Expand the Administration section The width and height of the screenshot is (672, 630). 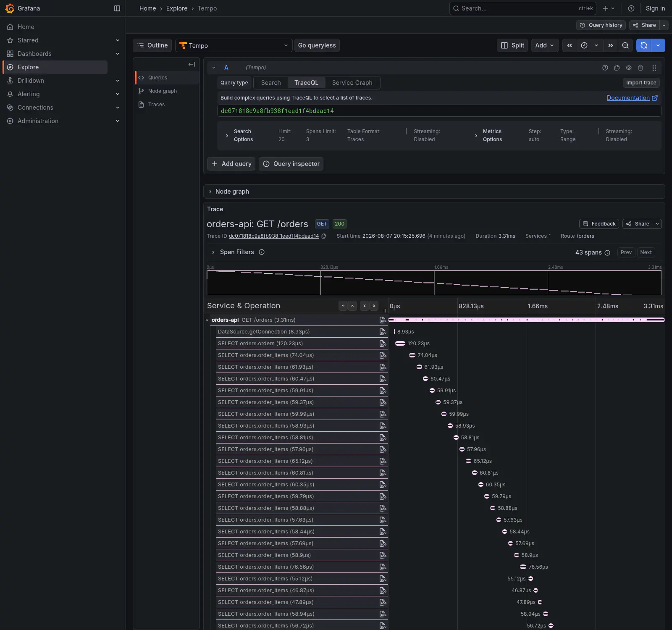118,121
